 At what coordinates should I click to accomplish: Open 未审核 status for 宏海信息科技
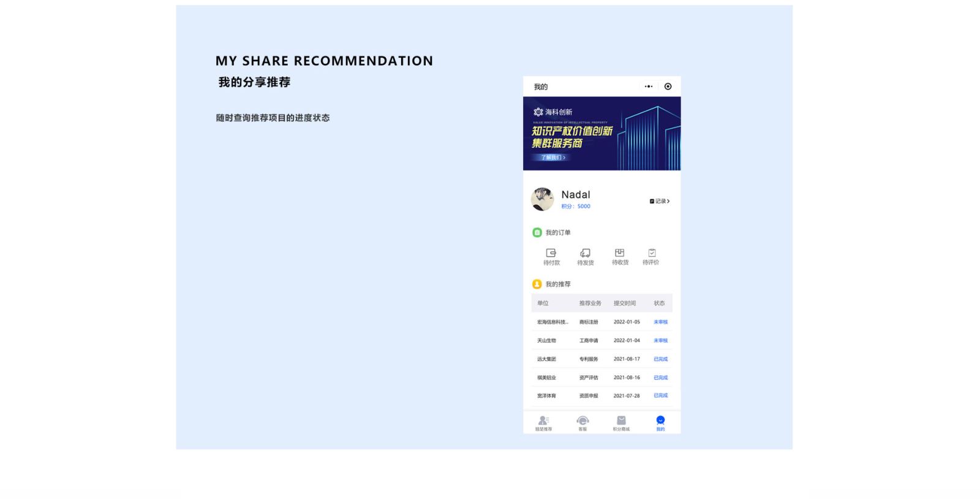click(660, 322)
